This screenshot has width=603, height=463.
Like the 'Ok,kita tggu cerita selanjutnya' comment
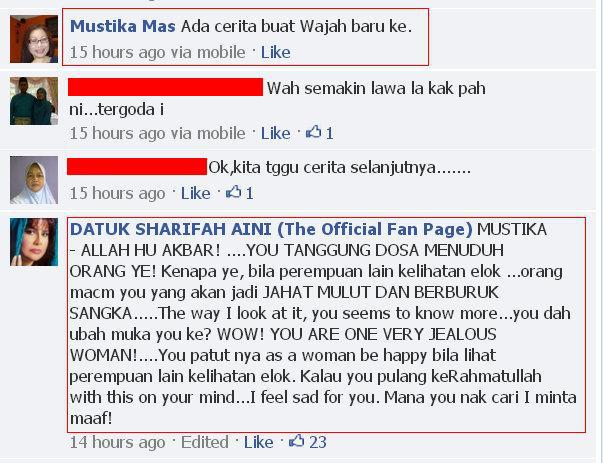(195, 193)
